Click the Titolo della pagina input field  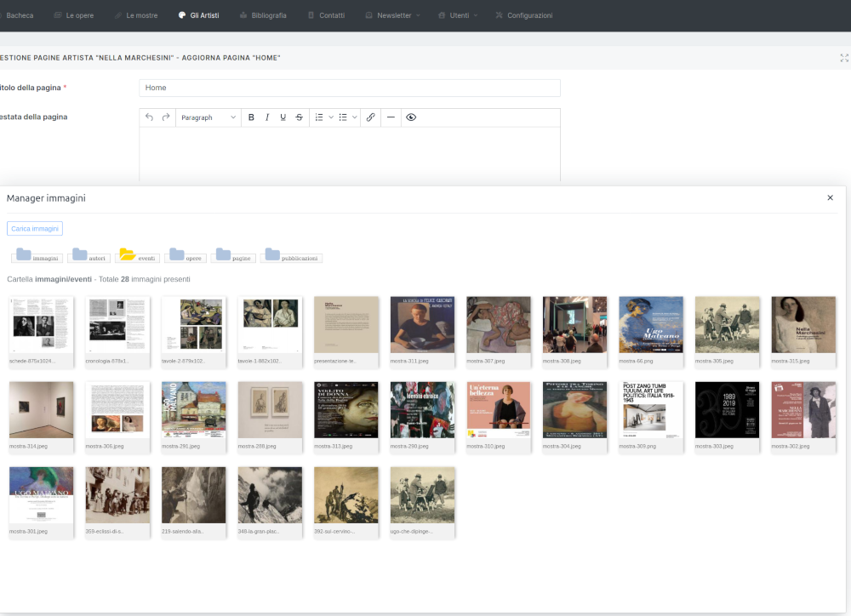tap(350, 88)
